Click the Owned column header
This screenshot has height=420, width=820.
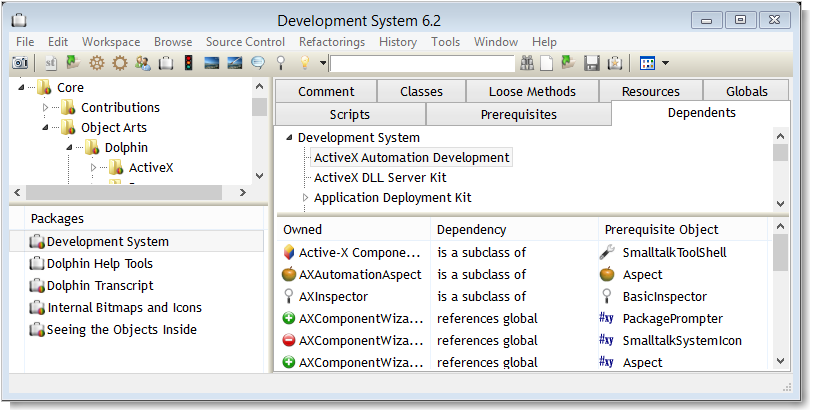[x=354, y=230]
